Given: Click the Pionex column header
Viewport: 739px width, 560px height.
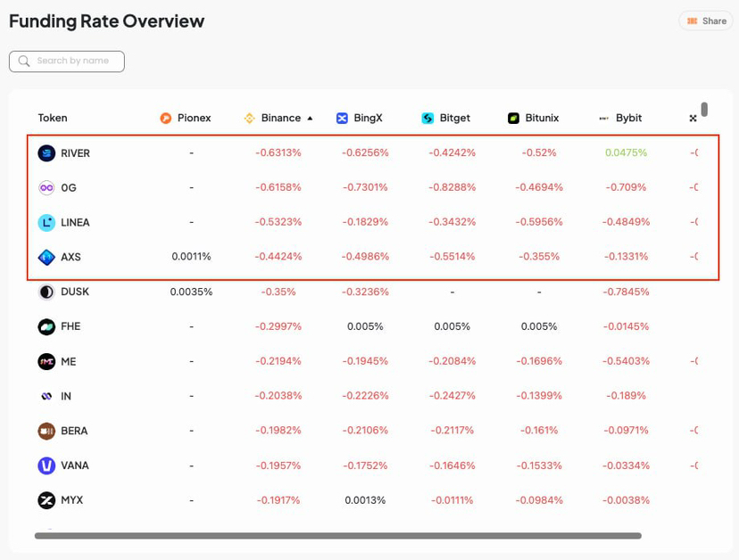Looking at the screenshot, I should [x=186, y=118].
